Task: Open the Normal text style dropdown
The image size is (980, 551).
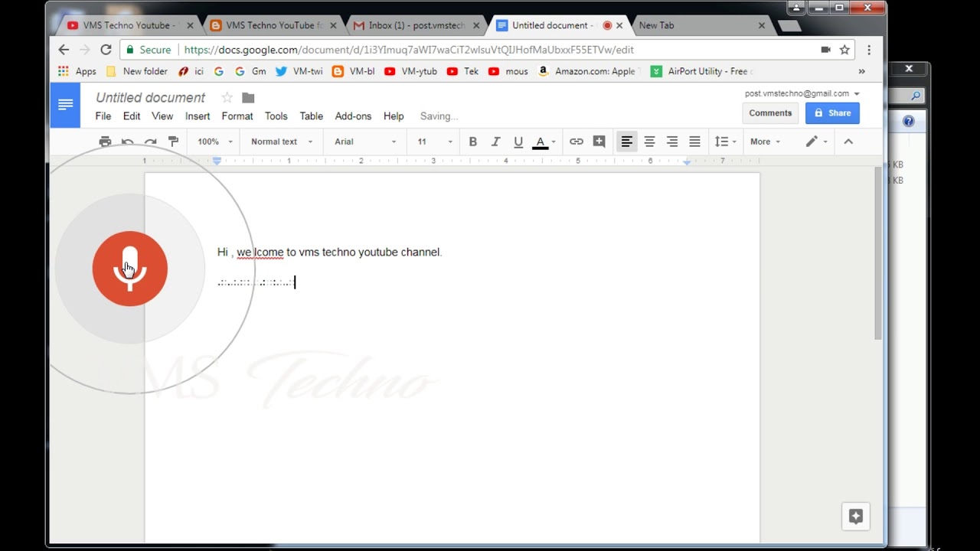Action: pyautogui.click(x=281, y=142)
